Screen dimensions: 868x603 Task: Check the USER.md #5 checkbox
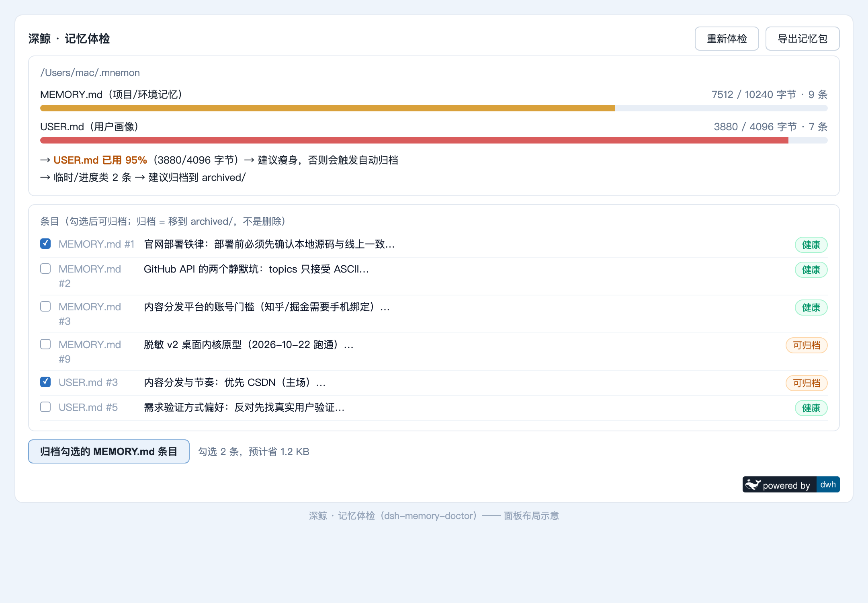tap(45, 407)
